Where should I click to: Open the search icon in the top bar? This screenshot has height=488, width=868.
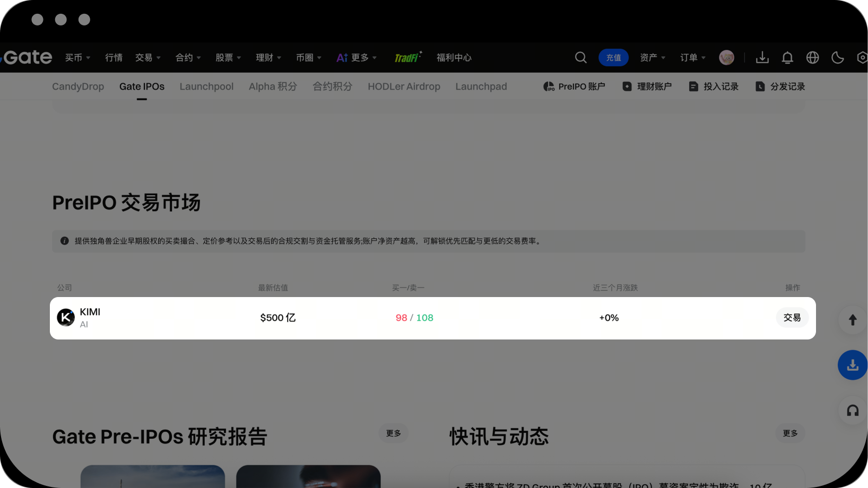pyautogui.click(x=581, y=57)
